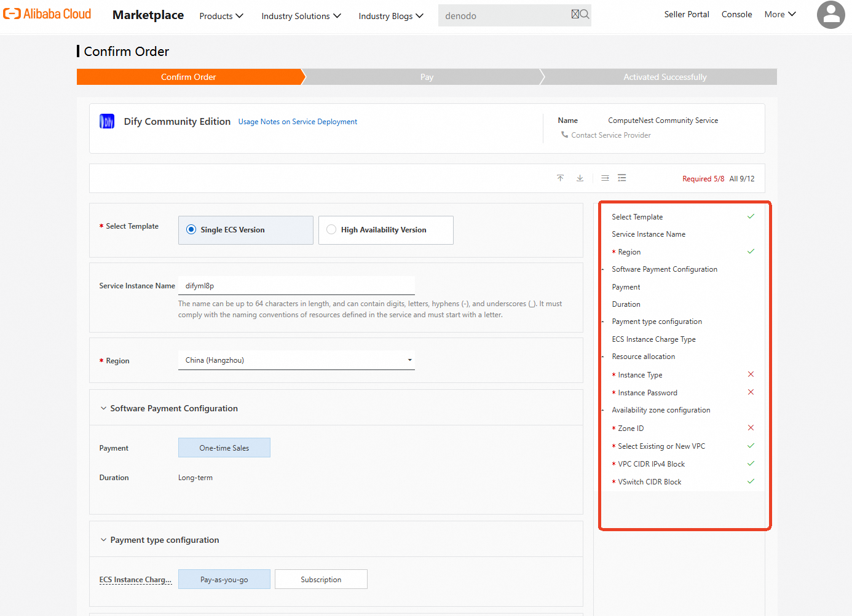Jump to Resource allocation in outline
The image size is (852, 616).
click(x=643, y=357)
